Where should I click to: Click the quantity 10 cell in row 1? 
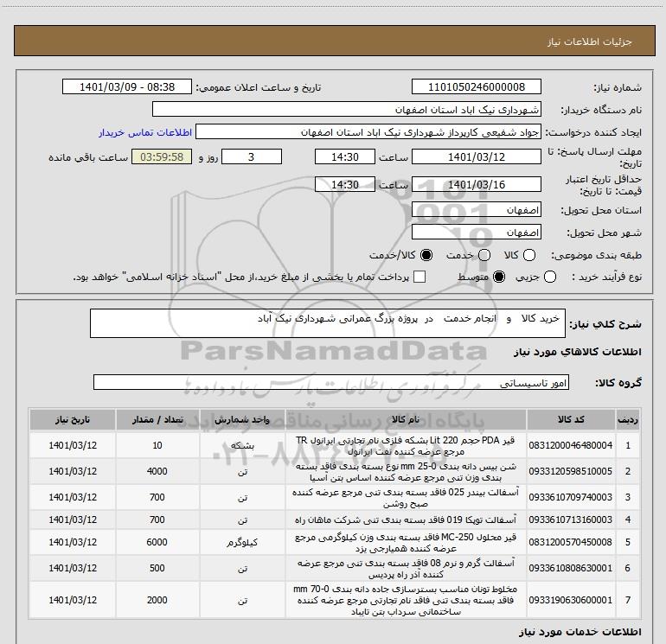click(157, 445)
